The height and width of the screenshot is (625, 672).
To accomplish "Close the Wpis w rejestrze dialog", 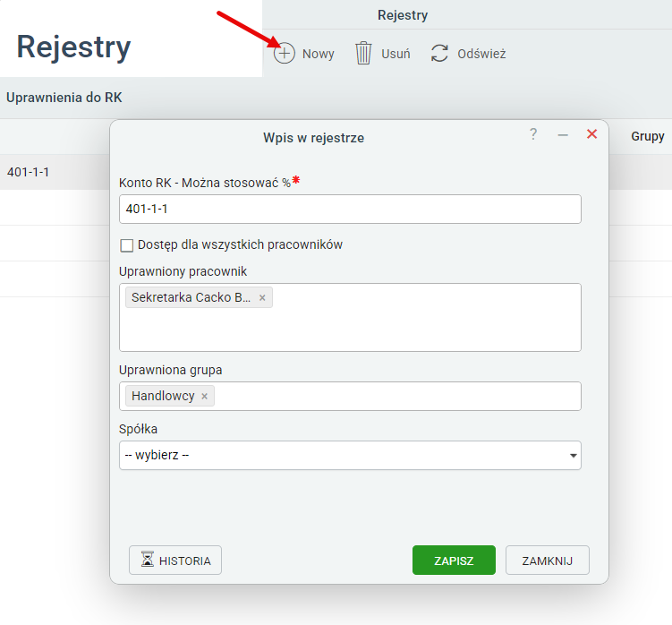I will pyautogui.click(x=591, y=134).
